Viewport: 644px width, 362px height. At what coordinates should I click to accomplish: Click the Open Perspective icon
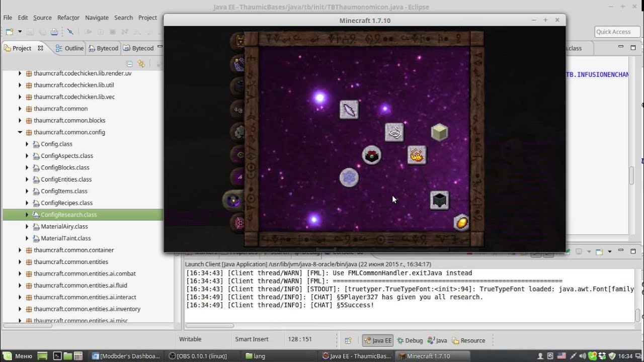[x=348, y=340]
